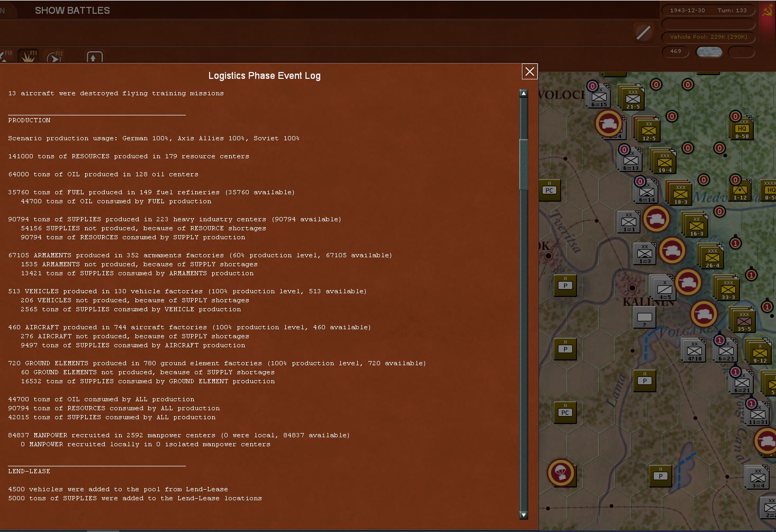Click the Turn: 133 indicator
Viewport: 776px width, 532px height.
pyautogui.click(x=732, y=11)
